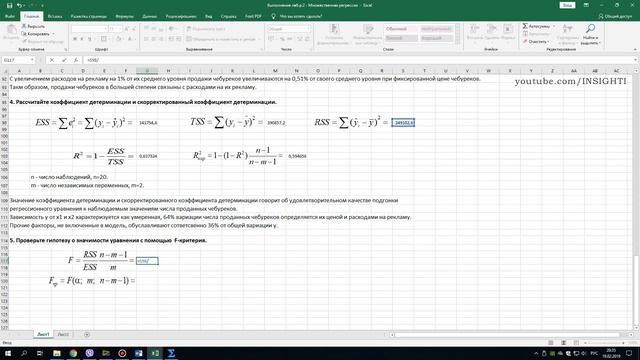This screenshot has width=640, height=360.
Task: Undo last action in quick access toolbar
Action: (x=19, y=5)
